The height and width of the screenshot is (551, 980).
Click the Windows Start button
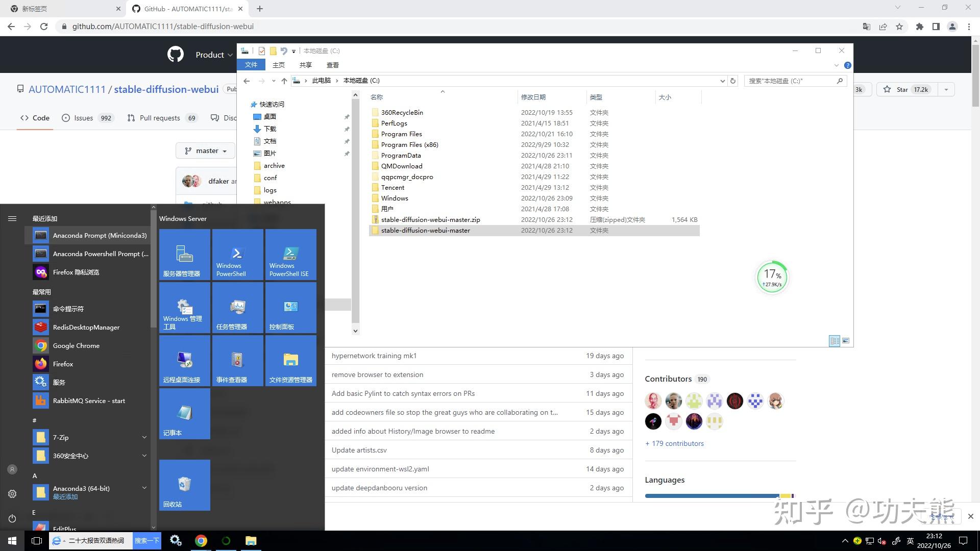(x=12, y=541)
